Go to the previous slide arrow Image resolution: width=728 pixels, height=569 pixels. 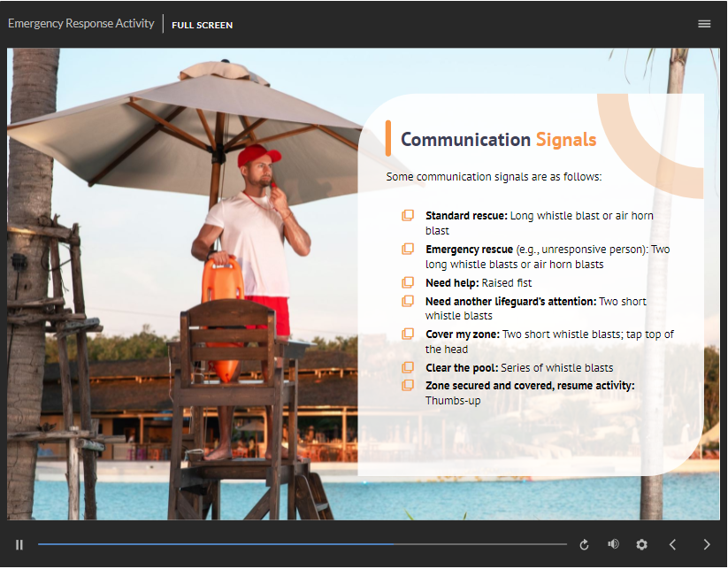coord(672,545)
